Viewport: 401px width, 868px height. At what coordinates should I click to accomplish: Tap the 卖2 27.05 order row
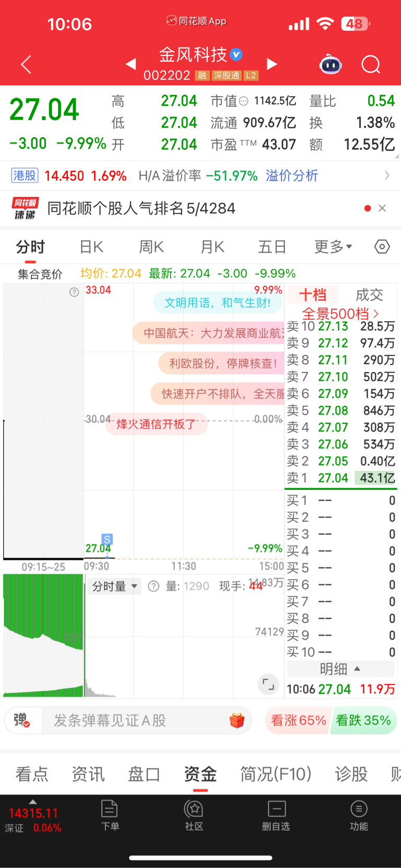pos(341,461)
